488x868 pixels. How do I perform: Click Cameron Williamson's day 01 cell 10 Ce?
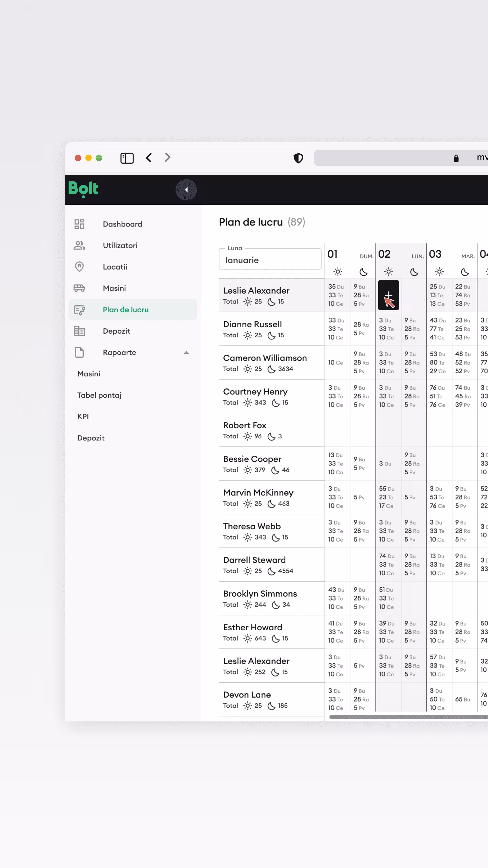338,363
